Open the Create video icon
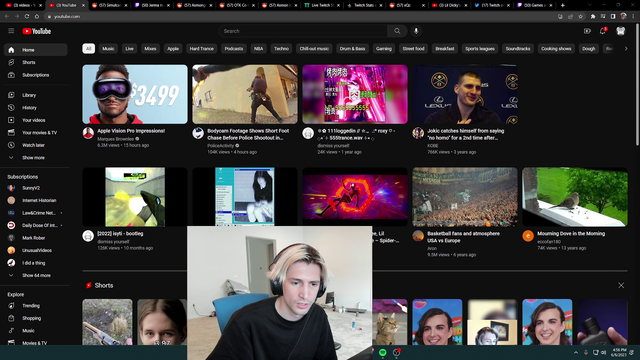 587,31
